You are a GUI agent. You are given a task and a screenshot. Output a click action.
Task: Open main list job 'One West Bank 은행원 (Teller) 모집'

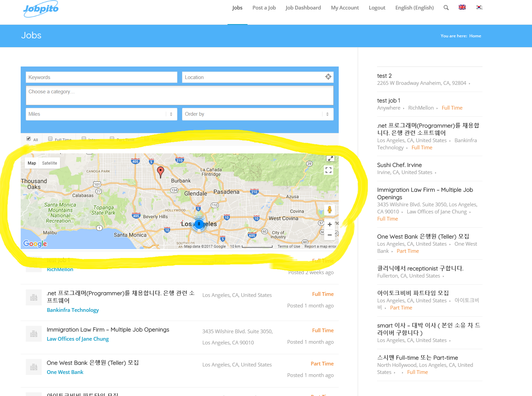tap(93, 363)
